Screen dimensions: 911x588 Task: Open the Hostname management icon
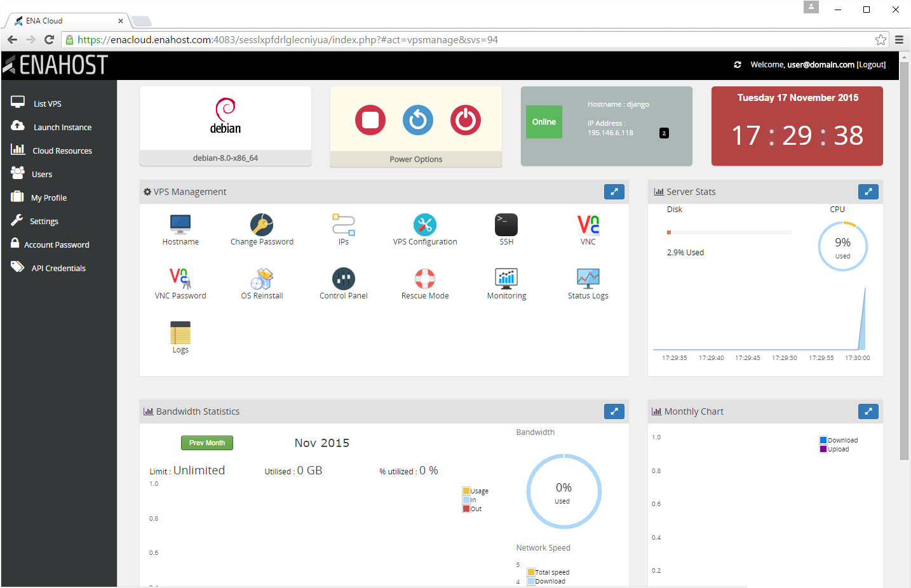pyautogui.click(x=180, y=224)
